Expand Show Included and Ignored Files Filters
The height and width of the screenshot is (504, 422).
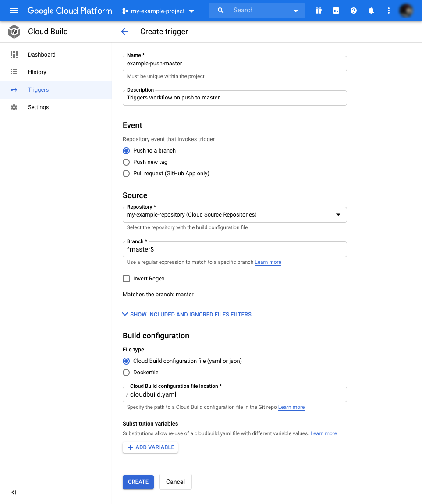pos(187,314)
